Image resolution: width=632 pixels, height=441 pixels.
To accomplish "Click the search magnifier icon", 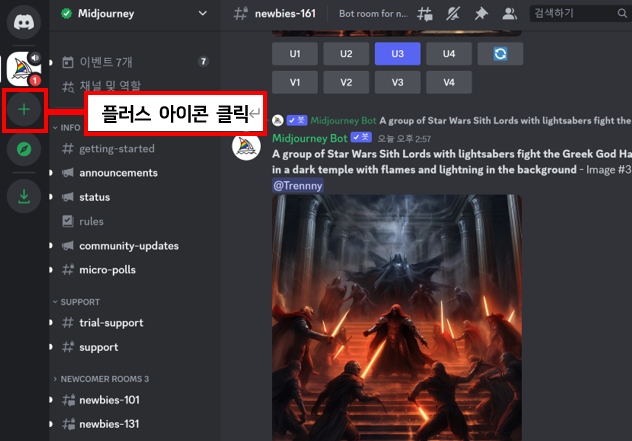I will [x=622, y=14].
